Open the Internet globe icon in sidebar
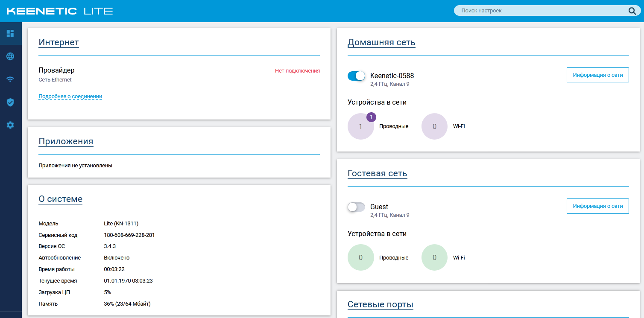 pyautogui.click(x=10, y=56)
